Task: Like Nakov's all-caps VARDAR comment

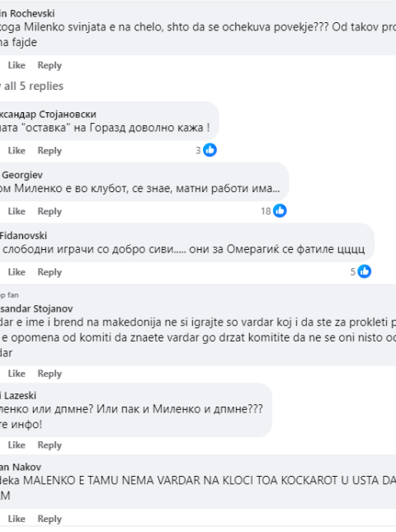Action: coord(16,519)
